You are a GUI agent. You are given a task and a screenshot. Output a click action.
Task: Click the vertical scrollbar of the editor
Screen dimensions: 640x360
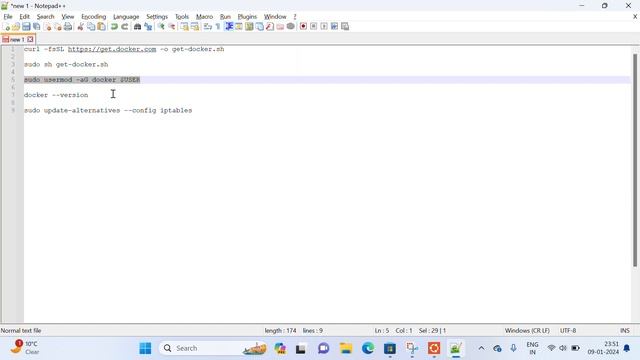click(x=635, y=160)
